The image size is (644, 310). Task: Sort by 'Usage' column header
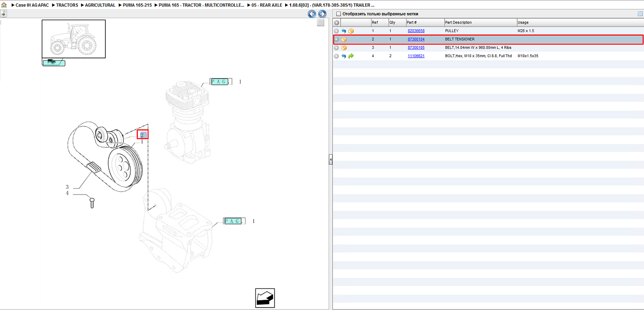[x=580, y=22]
